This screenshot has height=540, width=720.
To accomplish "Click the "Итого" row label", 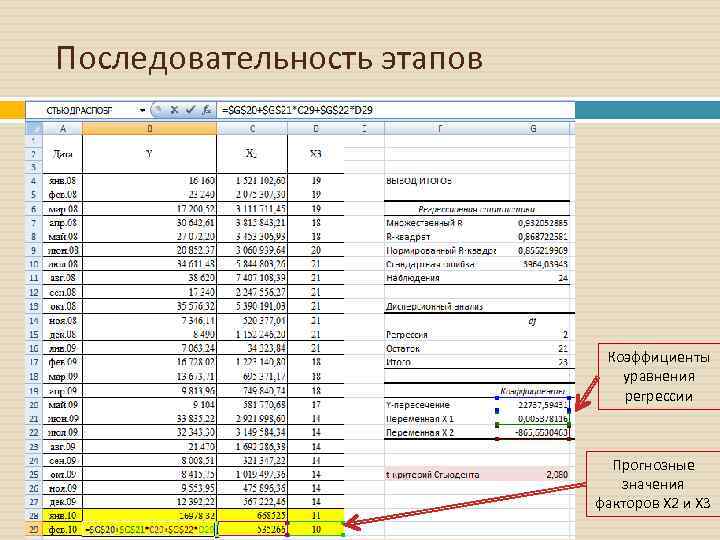I will click(398, 363).
